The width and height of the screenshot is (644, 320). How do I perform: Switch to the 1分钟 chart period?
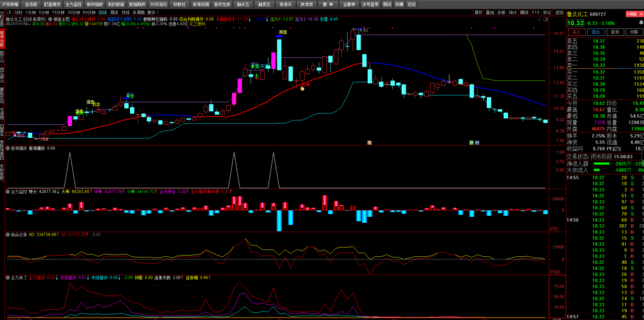pos(31,12)
